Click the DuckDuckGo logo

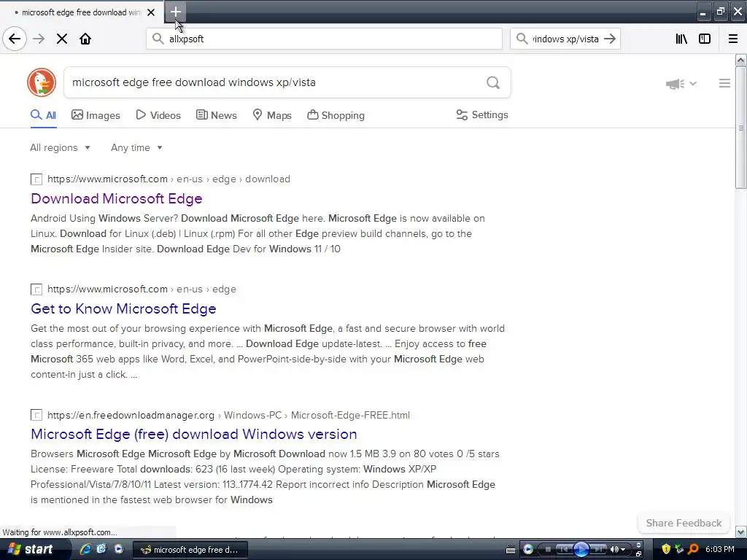[x=42, y=82]
